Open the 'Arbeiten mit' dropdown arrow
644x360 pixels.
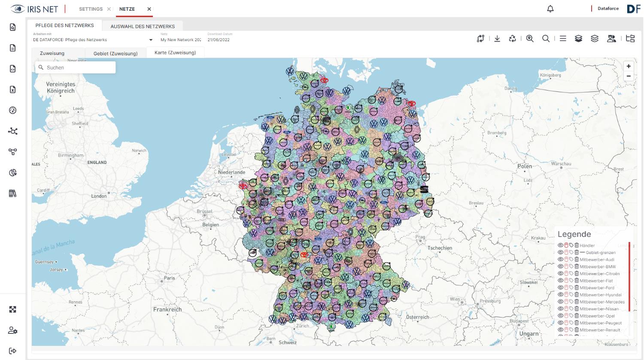click(x=151, y=40)
